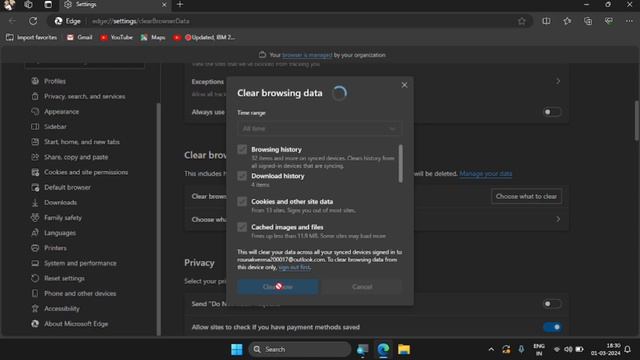Open the notifications bell in tray

point(628,349)
